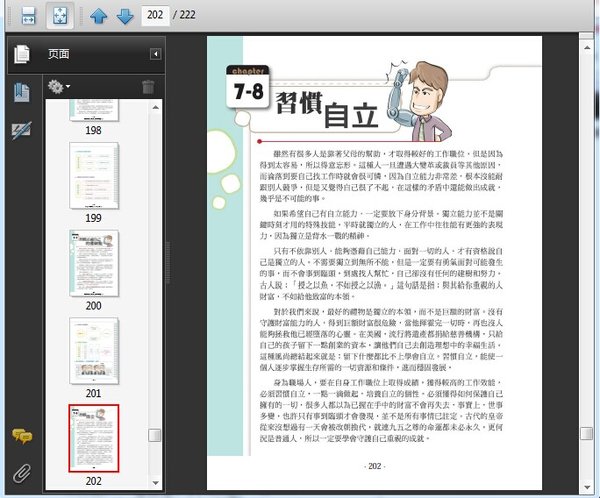The width and height of the screenshot is (600, 498).
Task: Select page 201 thumbnail
Action: (x=92, y=351)
